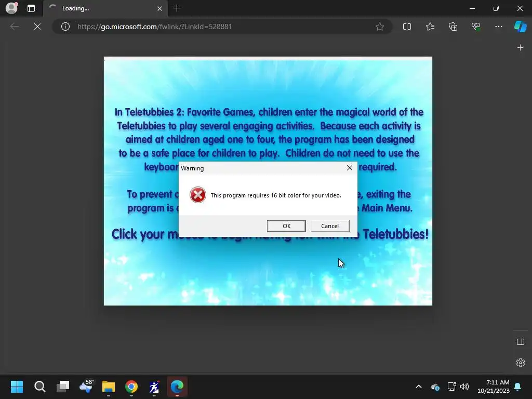Image resolution: width=532 pixels, height=399 pixels.
Task: Select the Loading... tab
Action: tap(105, 8)
